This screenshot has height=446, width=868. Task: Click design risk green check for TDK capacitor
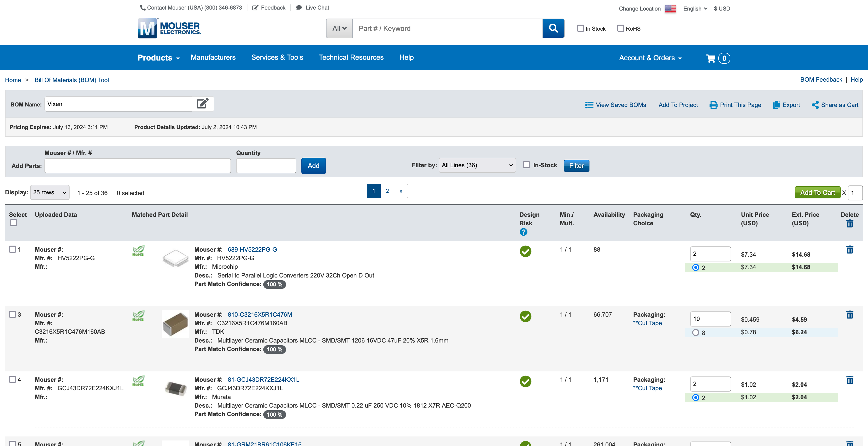[525, 316]
